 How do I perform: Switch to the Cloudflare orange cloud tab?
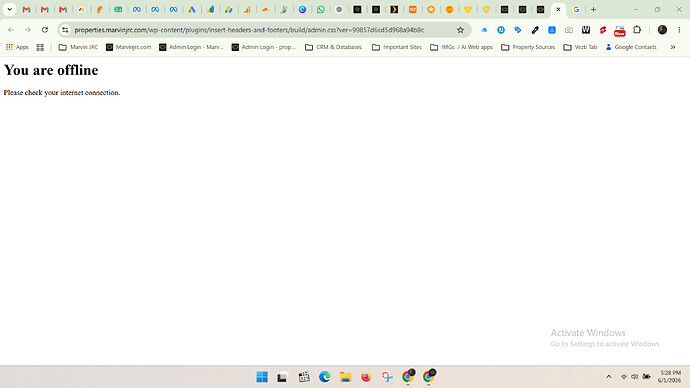point(265,9)
